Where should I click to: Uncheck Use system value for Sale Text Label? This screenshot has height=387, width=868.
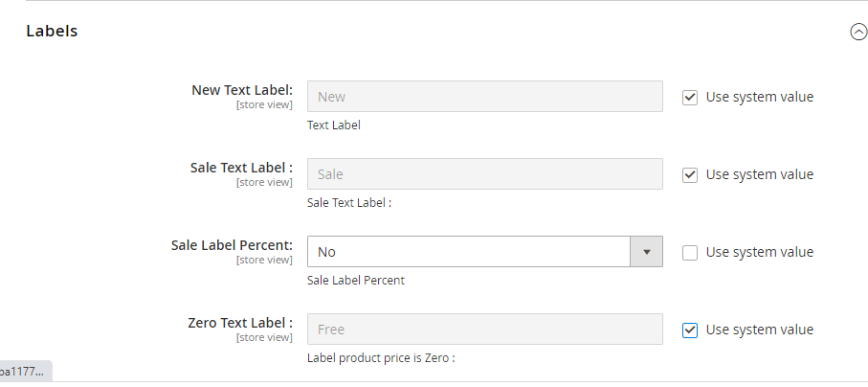(x=690, y=174)
